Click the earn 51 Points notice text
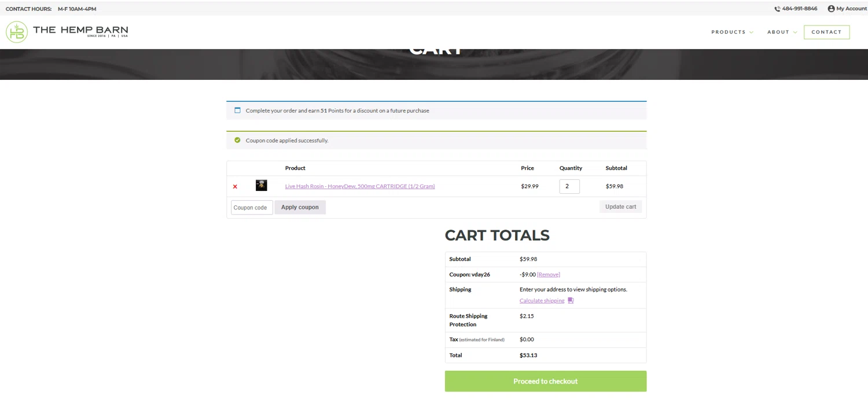 click(337, 110)
